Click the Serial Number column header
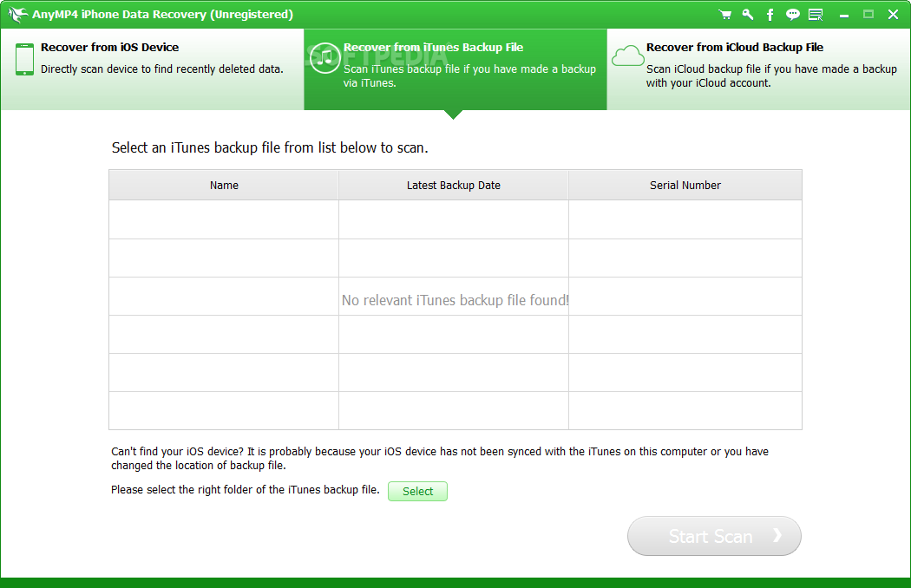 pyautogui.click(x=685, y=186)
